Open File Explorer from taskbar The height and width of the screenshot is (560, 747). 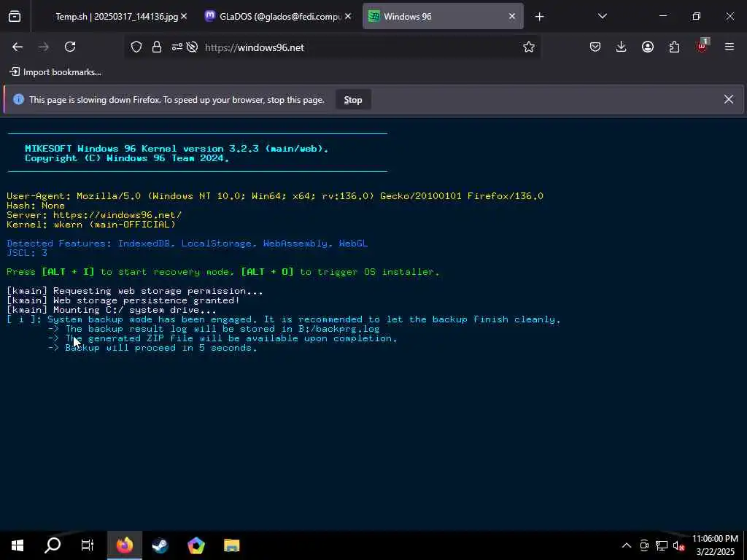click(x=231, y=545)
